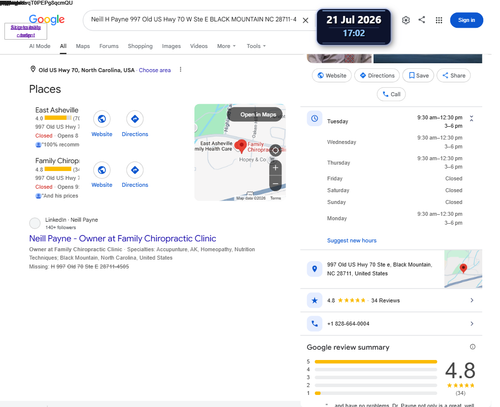Clear the search box with the X icon
500x407 pixels.
click(305, 20)
